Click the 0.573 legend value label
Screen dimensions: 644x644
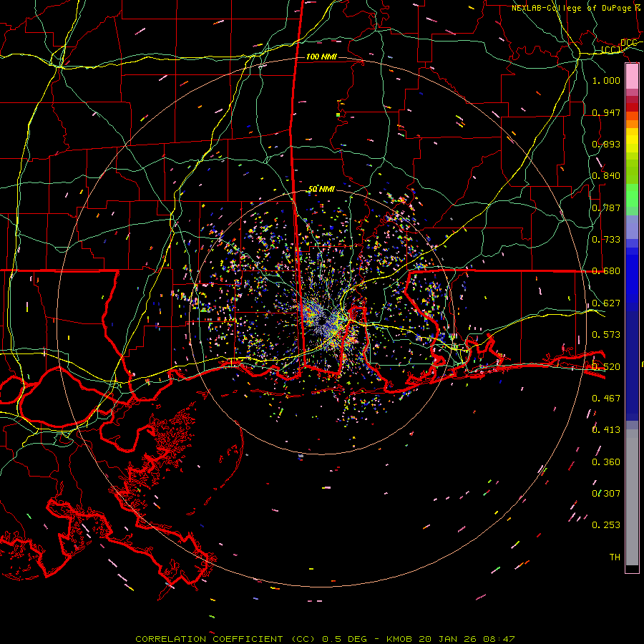click(606, 335)
